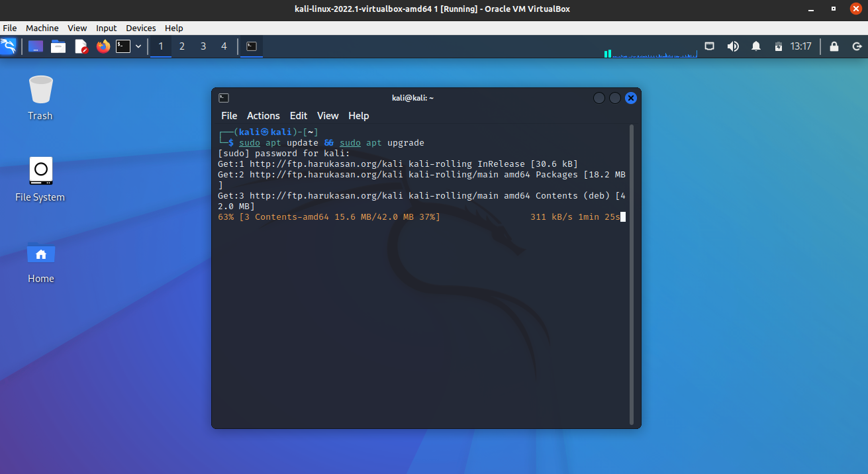Click the Get:3 amd64 Contents line

(422, 201)
